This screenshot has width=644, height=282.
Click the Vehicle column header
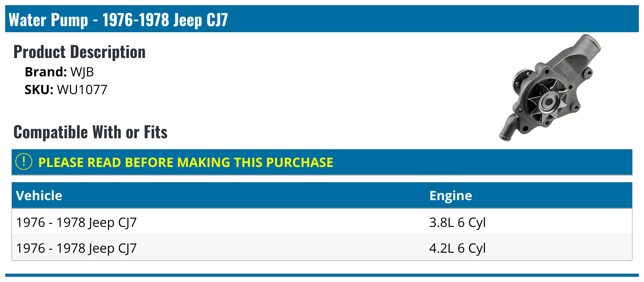[x=39, y=196]
